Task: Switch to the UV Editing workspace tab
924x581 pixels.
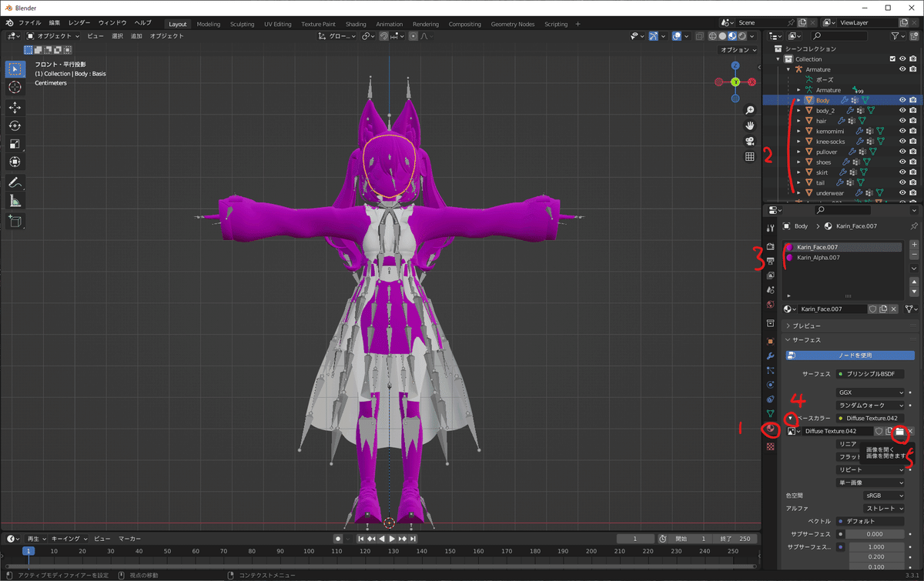Action: click(x=278, y=24)
